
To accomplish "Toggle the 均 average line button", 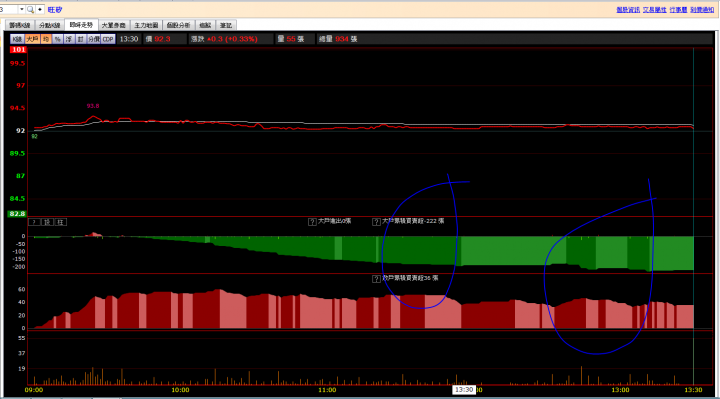I will click(x=46, y=39).
